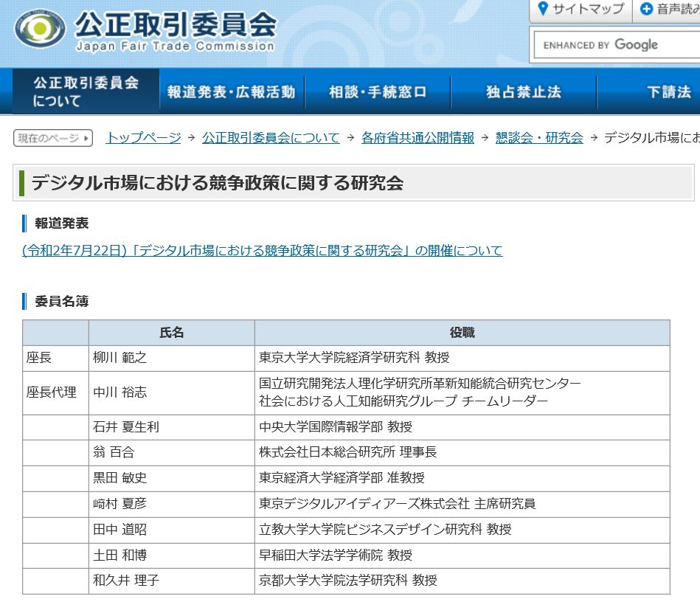This screenshot has width=700, height=602.
Task: Click the cell 東京経済大学経済学部 准教授
Action: [462, 479]
